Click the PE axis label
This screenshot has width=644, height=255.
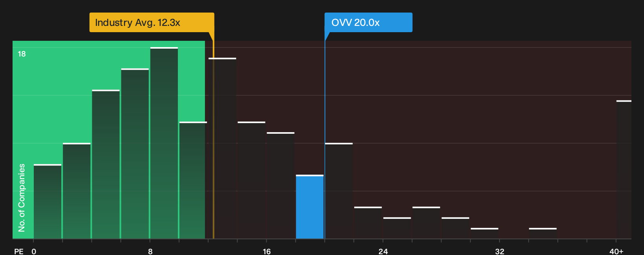coord(19,251)
